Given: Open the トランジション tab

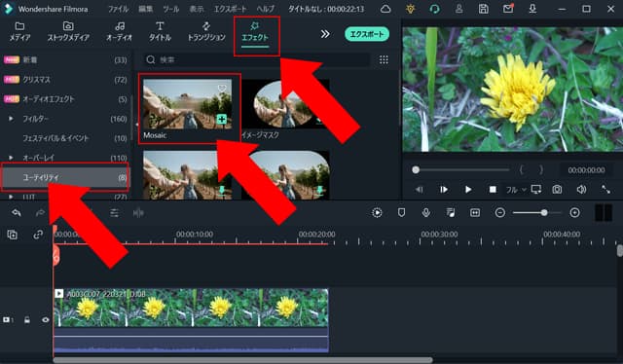Looking at the screenshot, I should (206, 32).
